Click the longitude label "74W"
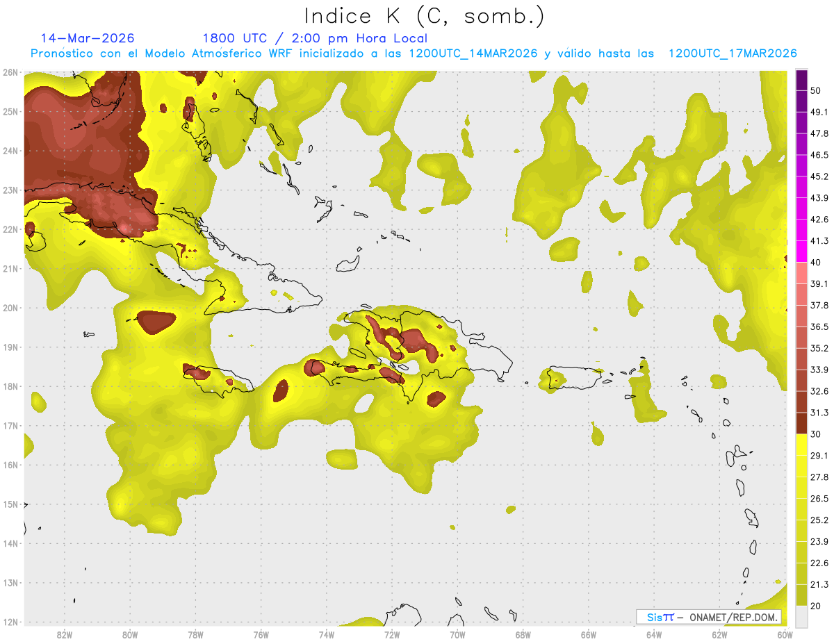This screenshot has width=834, height=644. 327,635
